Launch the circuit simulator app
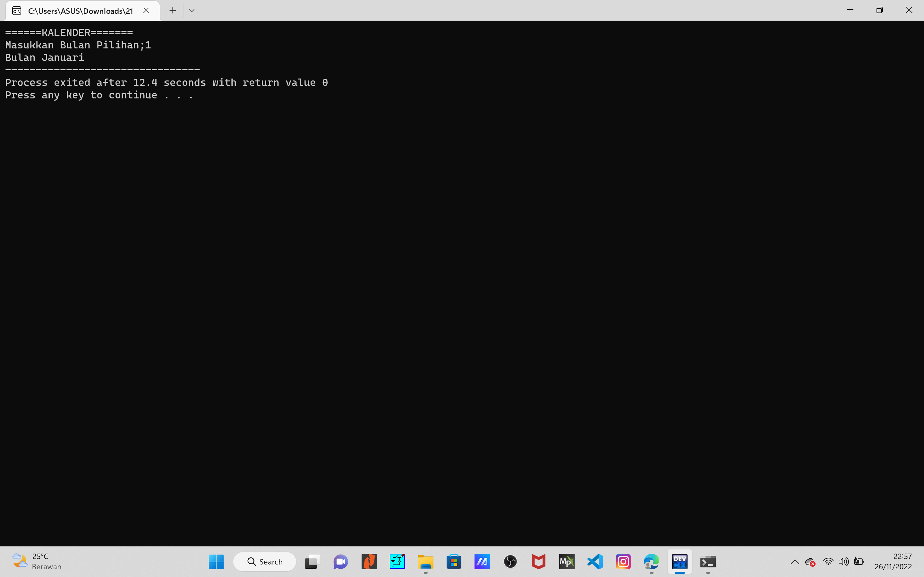924x577 pixels. point(397,561)
